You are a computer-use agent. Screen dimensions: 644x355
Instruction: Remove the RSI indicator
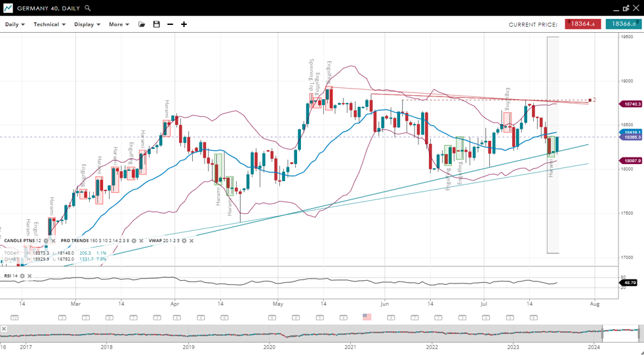[30, 276]
